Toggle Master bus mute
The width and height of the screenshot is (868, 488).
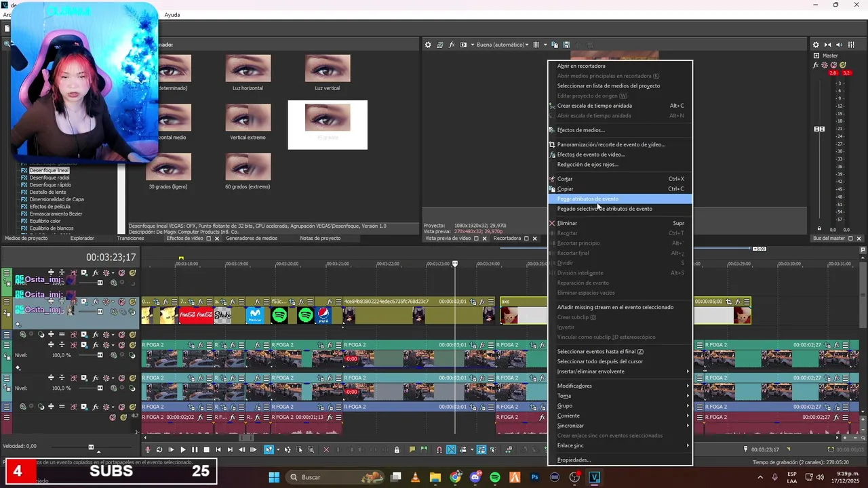click(833, 65)
